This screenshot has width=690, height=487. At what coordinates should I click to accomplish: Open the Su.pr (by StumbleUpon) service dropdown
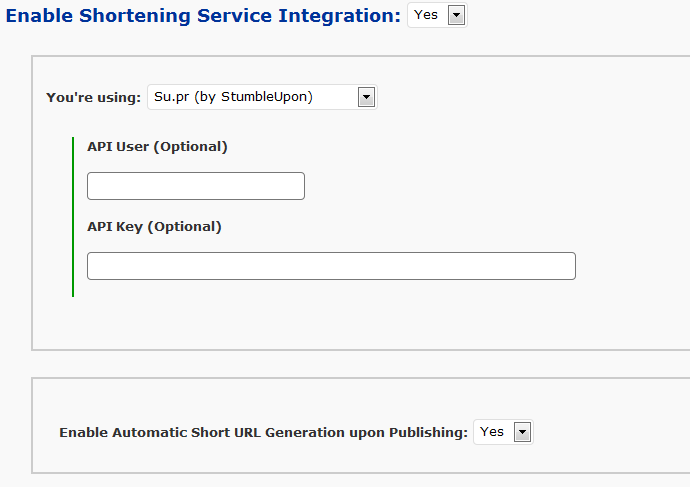click(262, 97)
